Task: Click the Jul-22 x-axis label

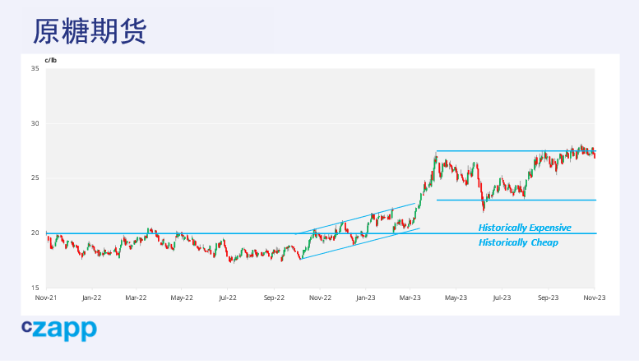Action: pos(228,297)
